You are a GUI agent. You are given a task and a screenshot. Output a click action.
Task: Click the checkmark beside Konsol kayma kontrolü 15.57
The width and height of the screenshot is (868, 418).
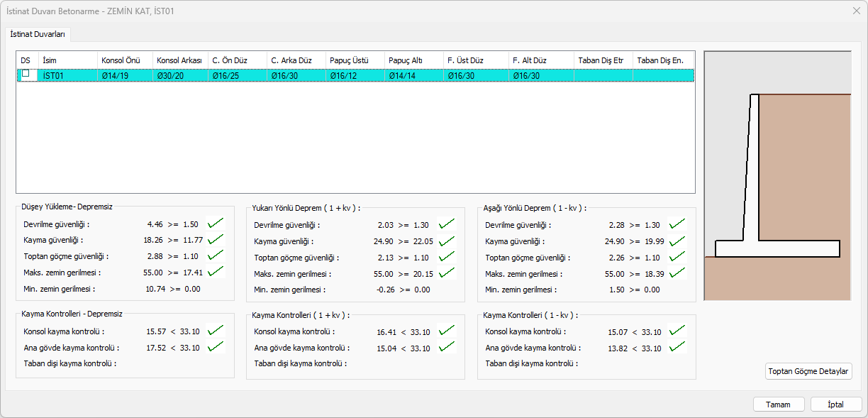point(216,331)
